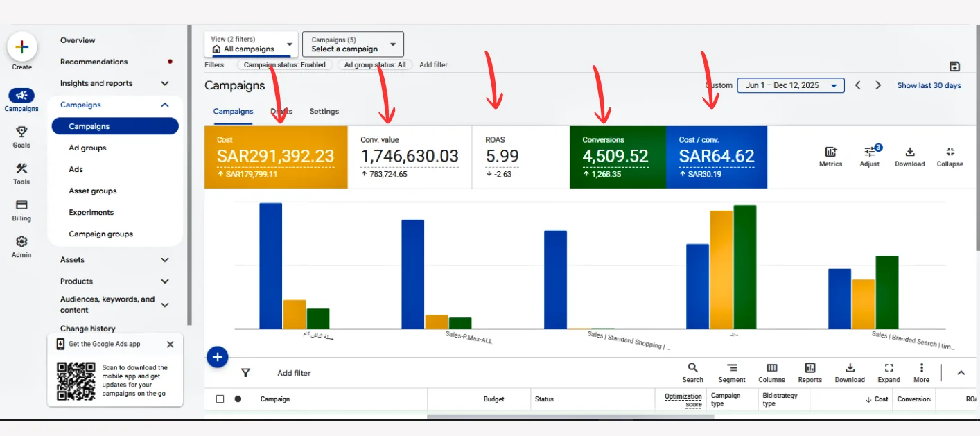Screen dimensions: 980x436
Task: Click the Optimization score column header
Action: (x=683, y=400)
